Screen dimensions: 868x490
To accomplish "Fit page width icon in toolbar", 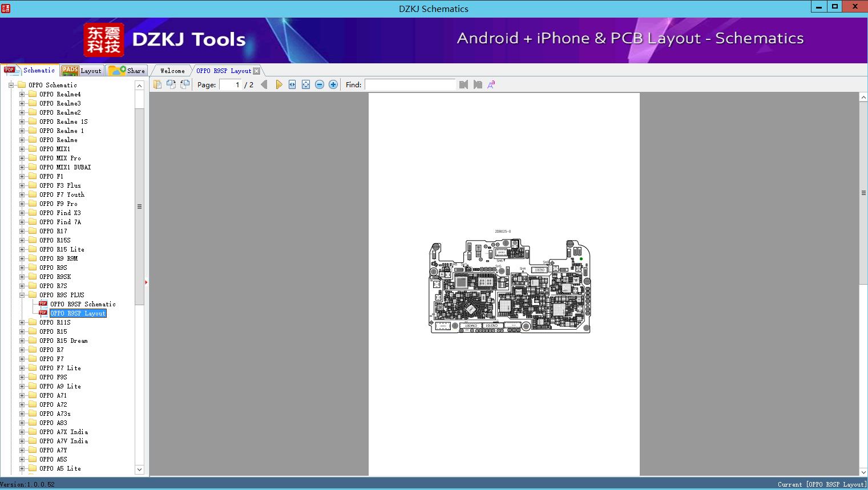I will (x=292, y=84).
